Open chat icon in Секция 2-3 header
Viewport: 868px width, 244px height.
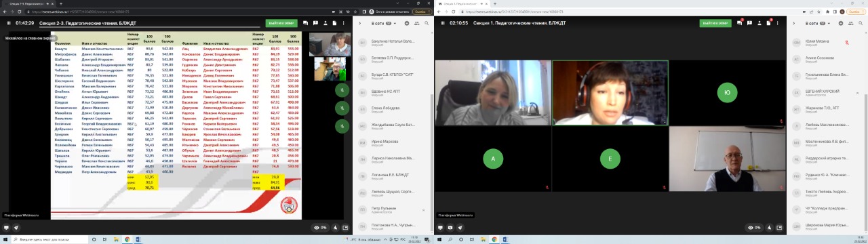click(x=305, y=23)
